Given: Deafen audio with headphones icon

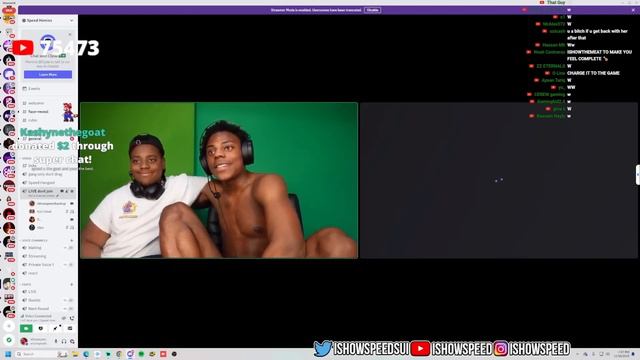Looking at the screenshot, I should click(64, 341).
